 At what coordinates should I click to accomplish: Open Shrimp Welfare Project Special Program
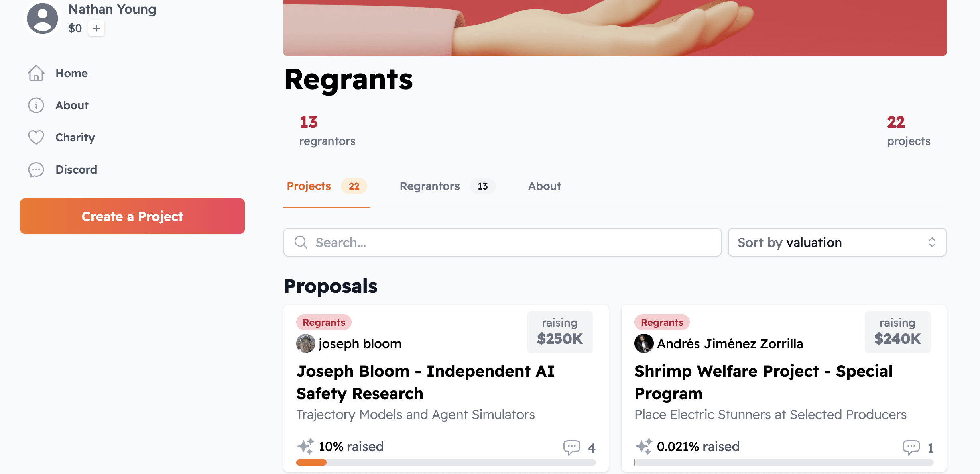click(763, 382)
